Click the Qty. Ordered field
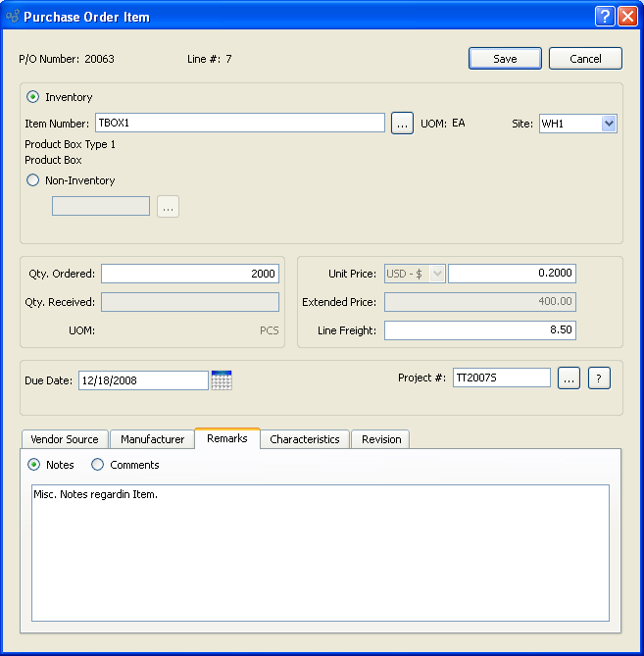644x656 pixels. tap(190, 274)
